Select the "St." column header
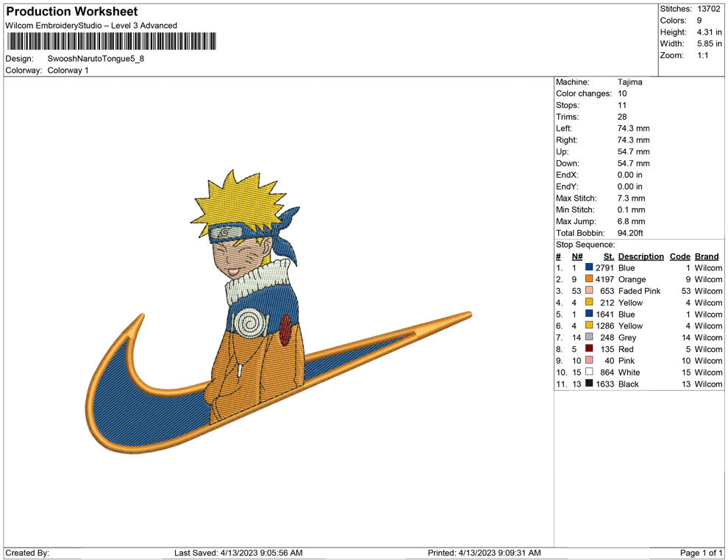This screenshot has width=728, height=560. point(609,256)
